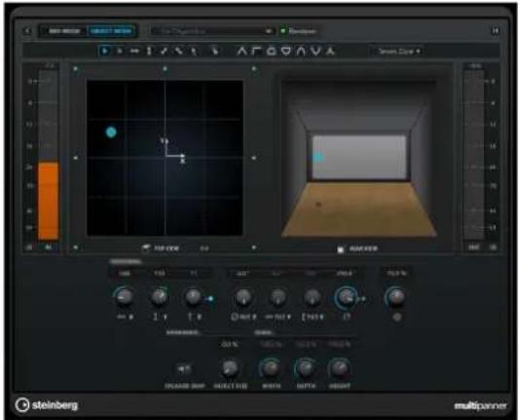Click the top-center handle above the pan area
The image size is (520, 420).
[x=165, y=68]
